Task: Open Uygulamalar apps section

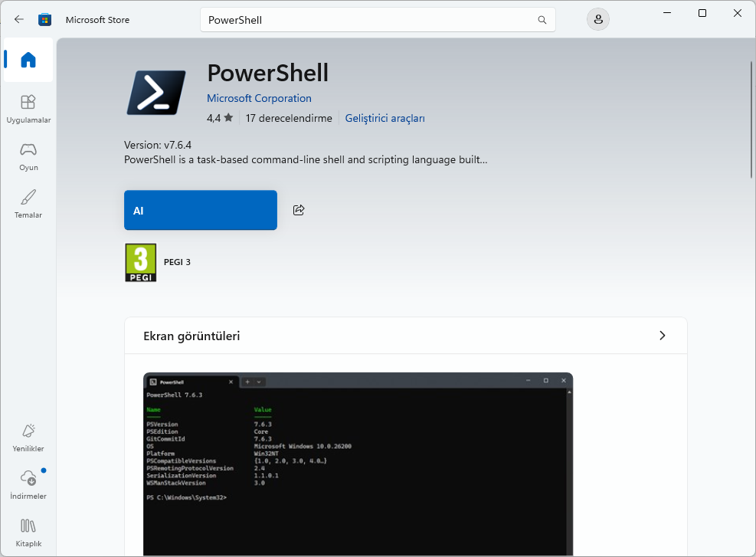Action: pyautogui.click(x=28, y=109)
